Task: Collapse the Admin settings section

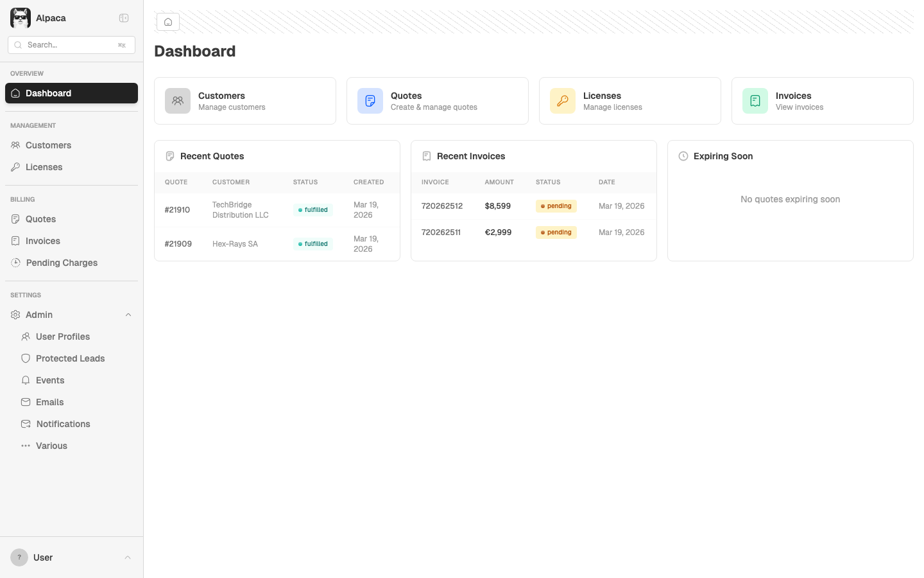Action: click(128, 315)
